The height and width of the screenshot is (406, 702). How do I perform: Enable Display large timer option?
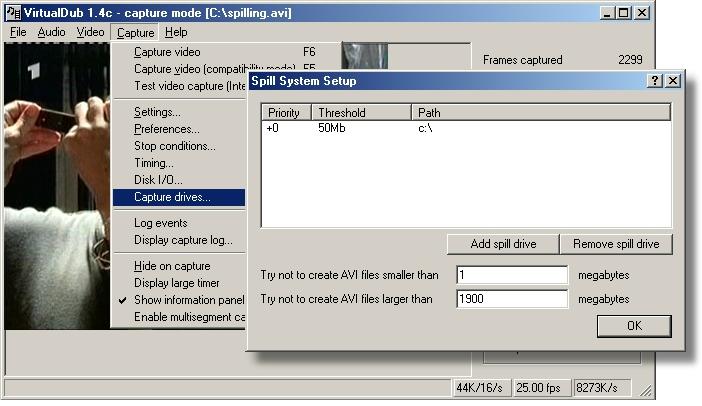coord(177,283)
